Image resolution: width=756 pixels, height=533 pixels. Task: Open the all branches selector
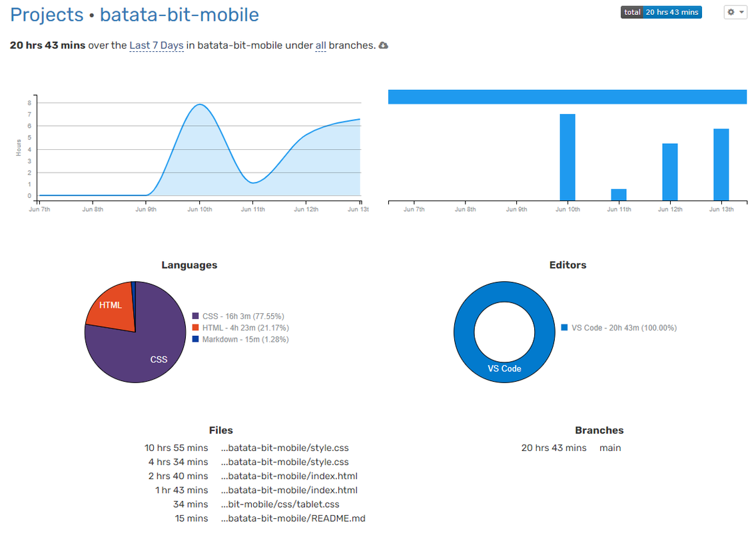[320, 45]
